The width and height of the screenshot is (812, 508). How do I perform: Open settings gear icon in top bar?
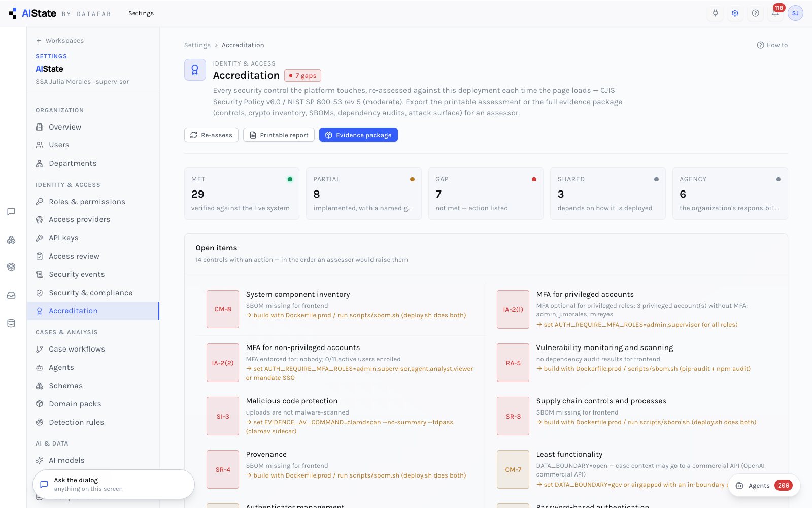click(x=735, y=13)
